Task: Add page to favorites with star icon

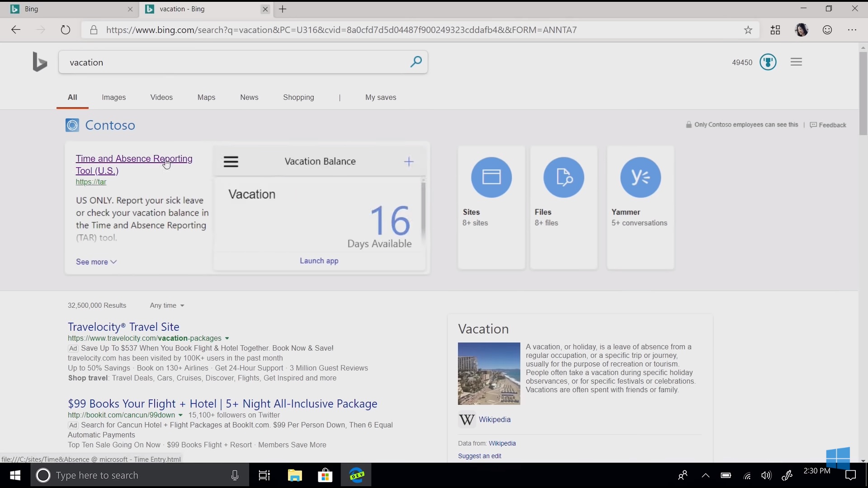Action: pyautogui.click(x=748, y=30)
